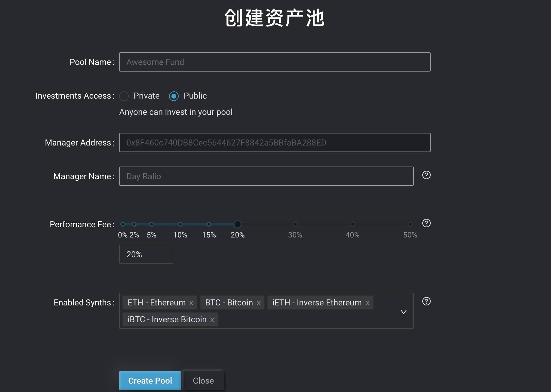
Task: Click the Create Pool button
Action: [x=150, y=381]
